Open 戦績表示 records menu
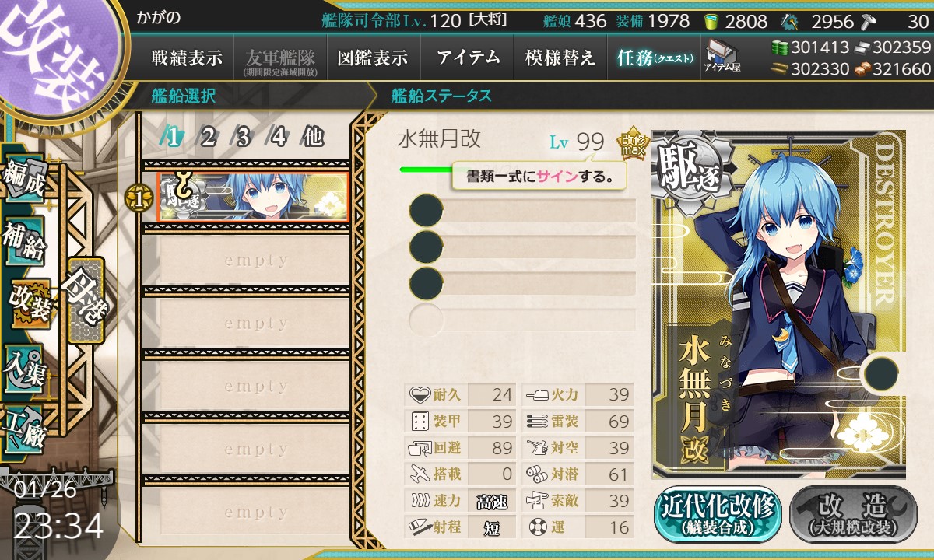Screen dimensions: 934x560 [x=187, y=58]
